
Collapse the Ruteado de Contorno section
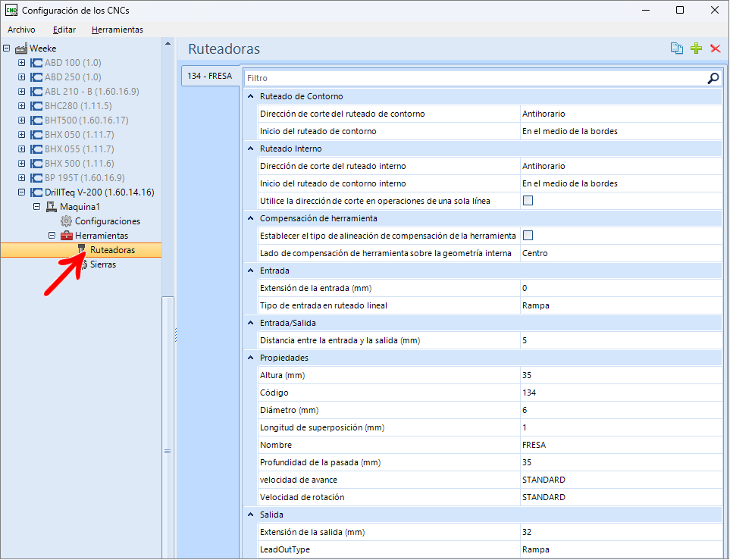click(x=251, y=96)
